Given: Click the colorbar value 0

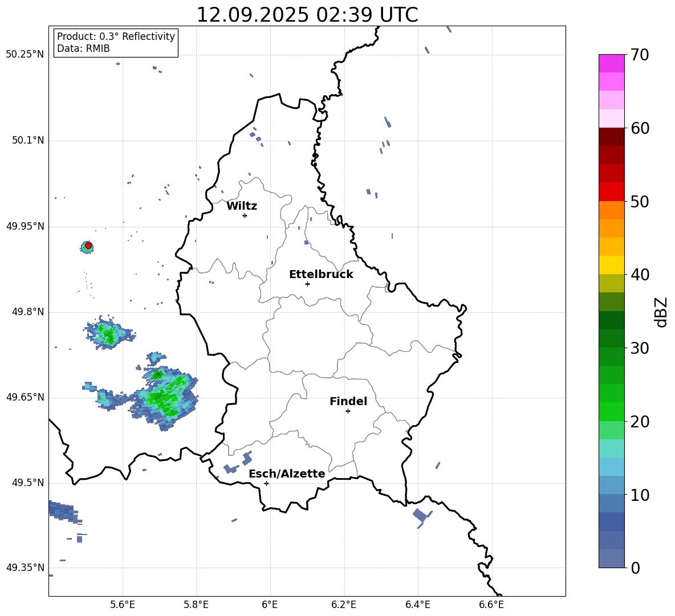Looking at the screenshot, I should click(635, 568).
